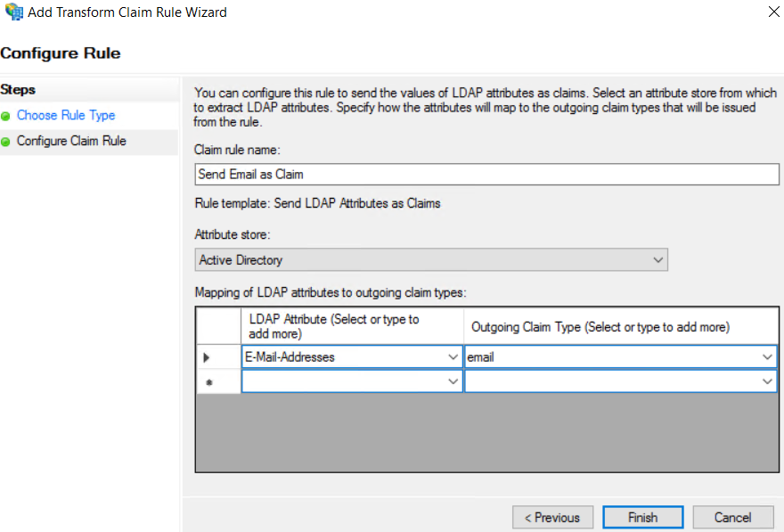Image resolution: width=784 pixels, height=532 pixels.
Task: Click the green bullet beside Choose Rule Type
Action: click(x=6, y=116)
